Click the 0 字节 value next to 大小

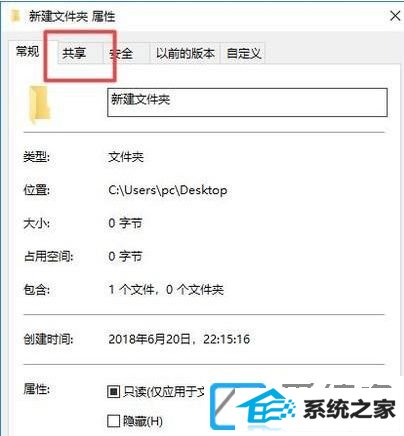click(x=125, y=223)
